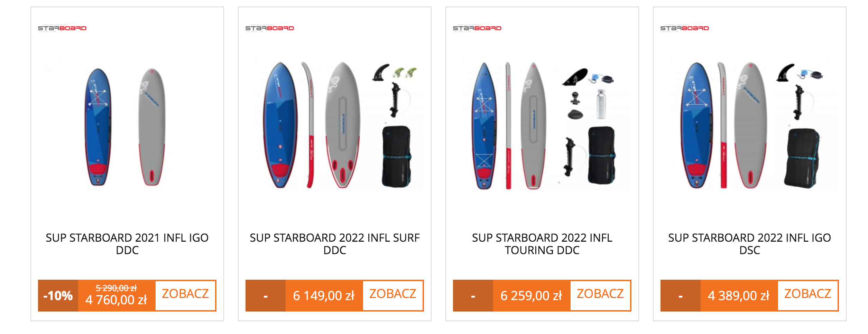The height and width of the screenshot is (334, 868).
Task: Click the 4 389,00 zł price label
Action: [739, 296]
